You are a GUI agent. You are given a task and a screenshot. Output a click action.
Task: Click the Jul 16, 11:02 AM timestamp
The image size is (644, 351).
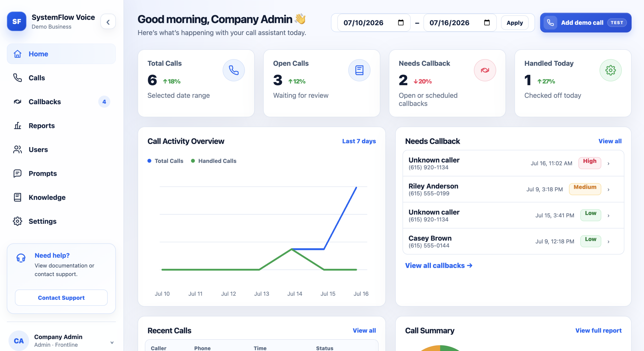click(551, 163)
